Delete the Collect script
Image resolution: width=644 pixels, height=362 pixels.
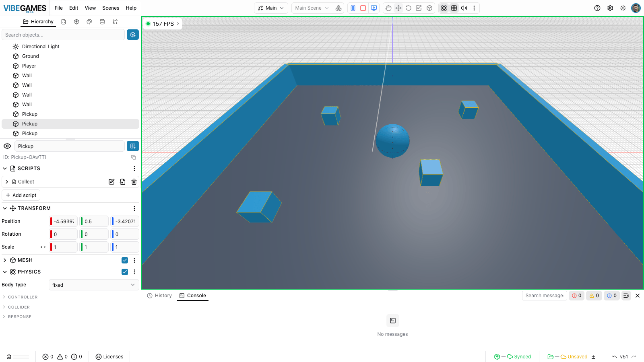(x=134, y=182)
